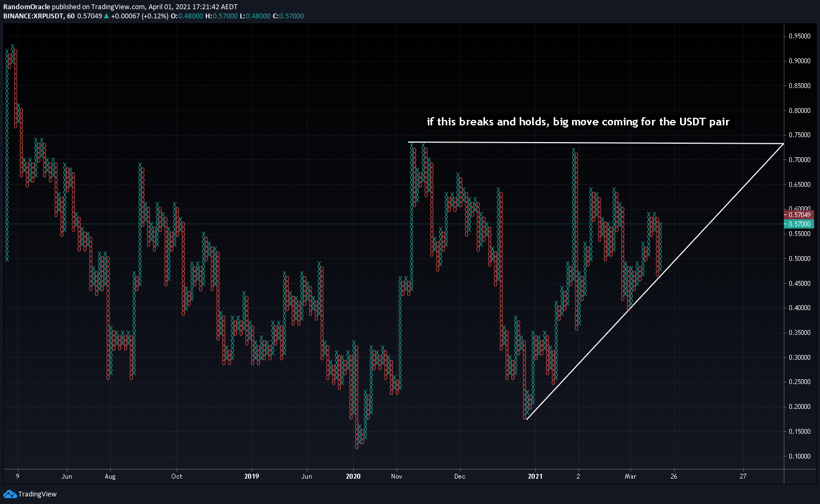Click the 26 label on the time axis

tap(674, 476)
